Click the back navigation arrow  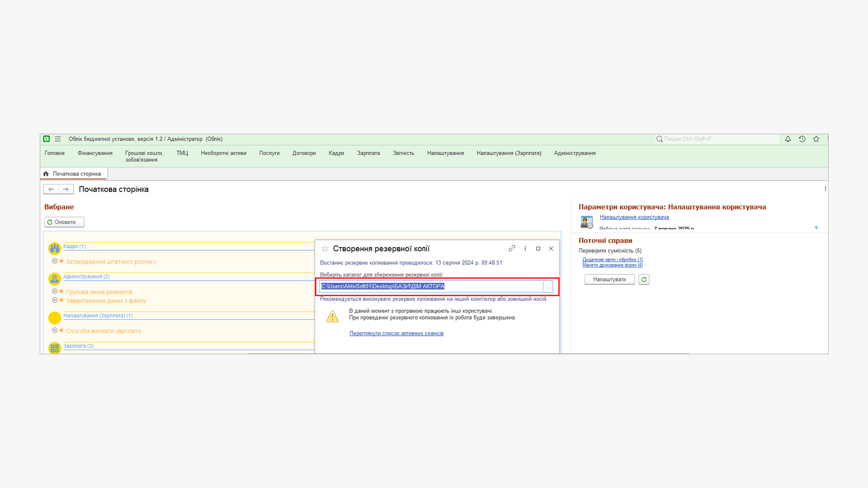(51, 189)
